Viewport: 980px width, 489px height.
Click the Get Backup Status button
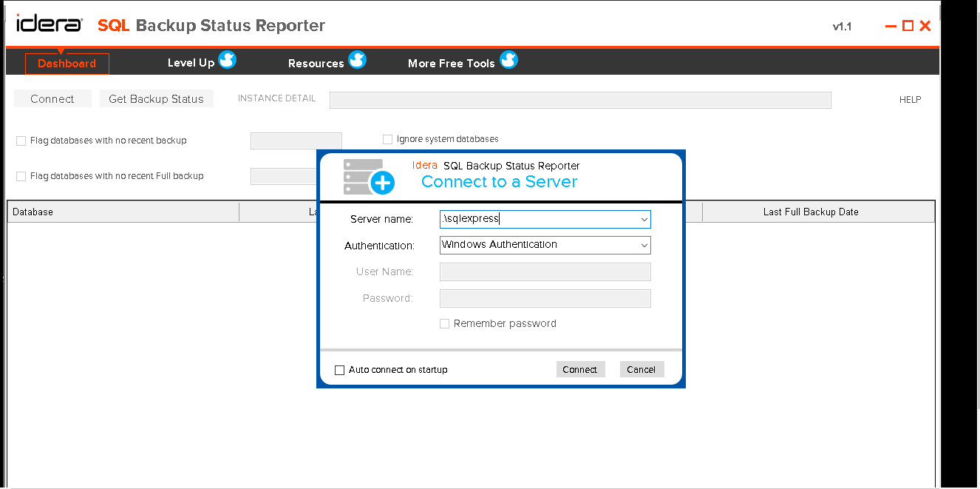tap(156, 99)
